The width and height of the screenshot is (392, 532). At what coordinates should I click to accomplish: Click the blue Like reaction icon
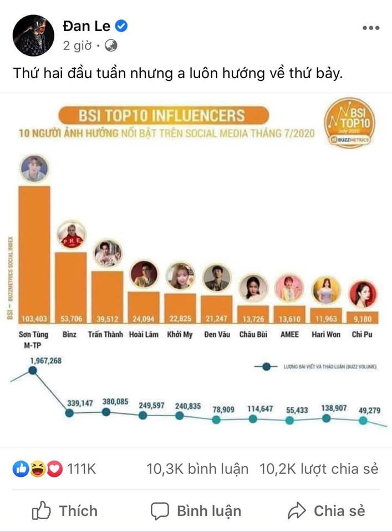pyautogui.click(x=20, y=469)
